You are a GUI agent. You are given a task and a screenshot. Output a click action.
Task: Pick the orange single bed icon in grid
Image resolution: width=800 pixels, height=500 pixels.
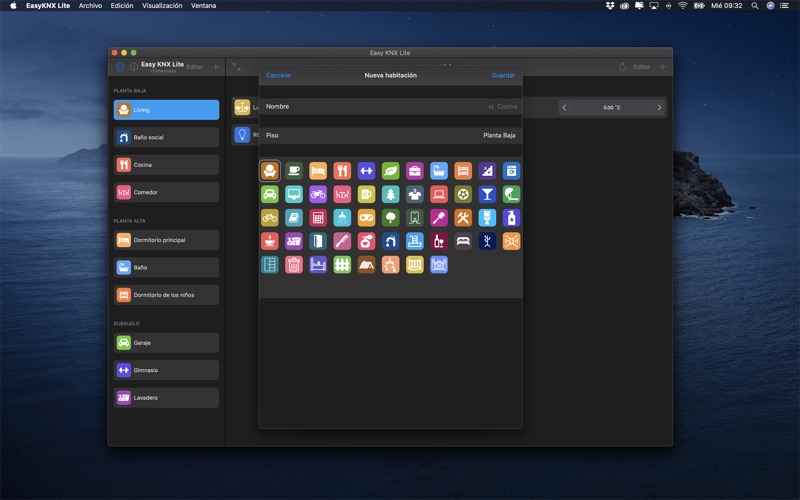[318, 171]
